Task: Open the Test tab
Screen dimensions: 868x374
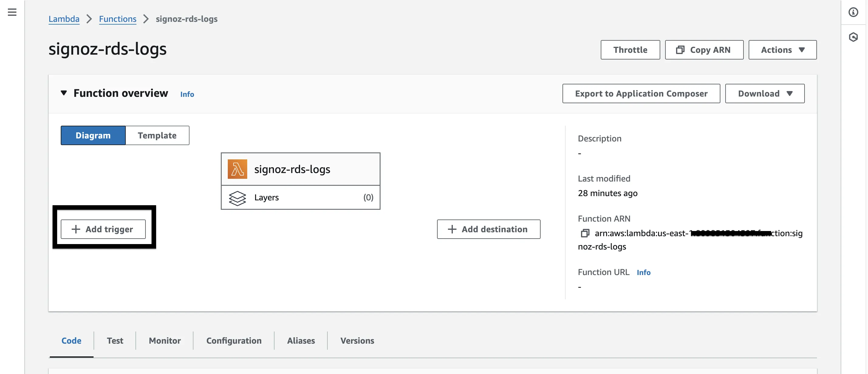Action: click(115, 341)
